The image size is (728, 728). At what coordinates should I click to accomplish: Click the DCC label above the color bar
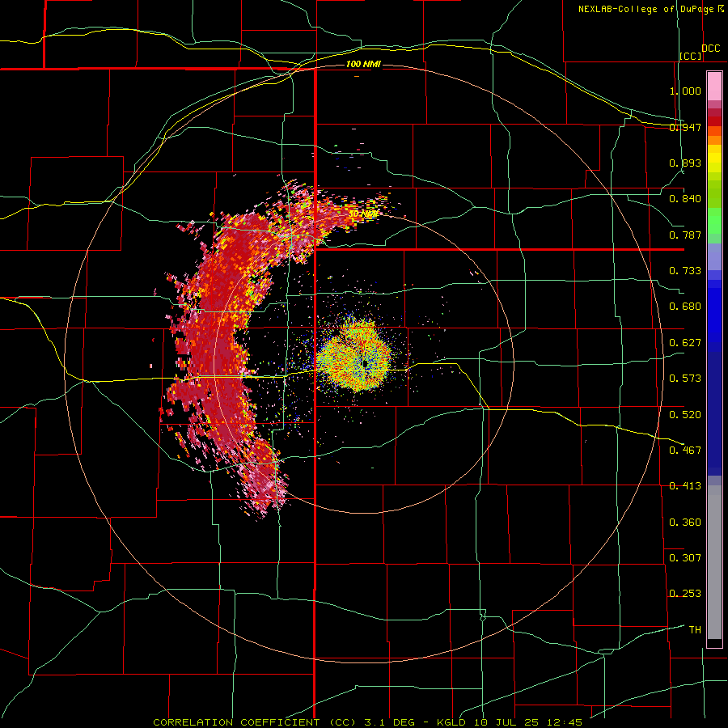(x=710, y=49)
